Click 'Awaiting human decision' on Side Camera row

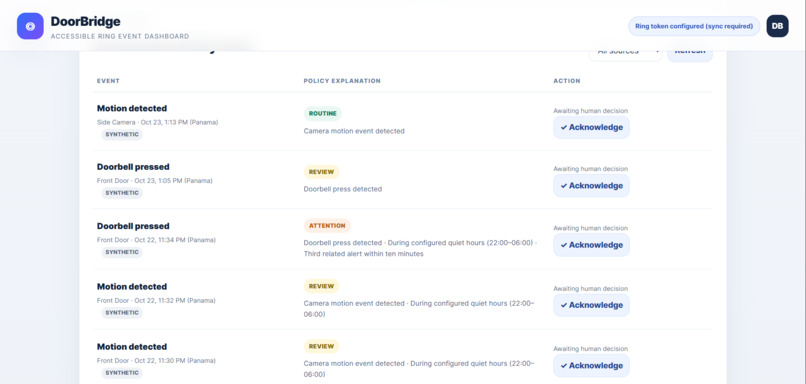click(591, 111)
